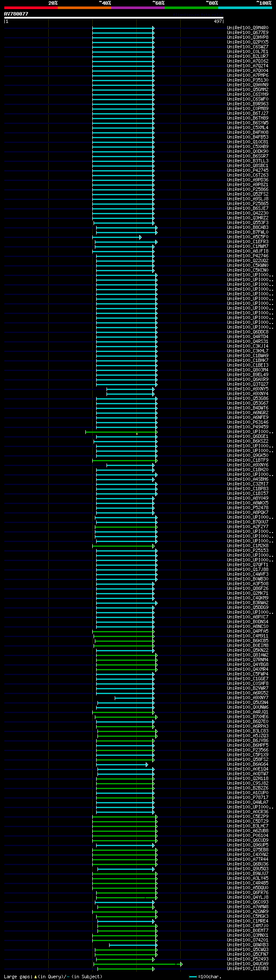
Task: Click hit label UniRef100_Q42230
Action: click(x=248, y=213)
